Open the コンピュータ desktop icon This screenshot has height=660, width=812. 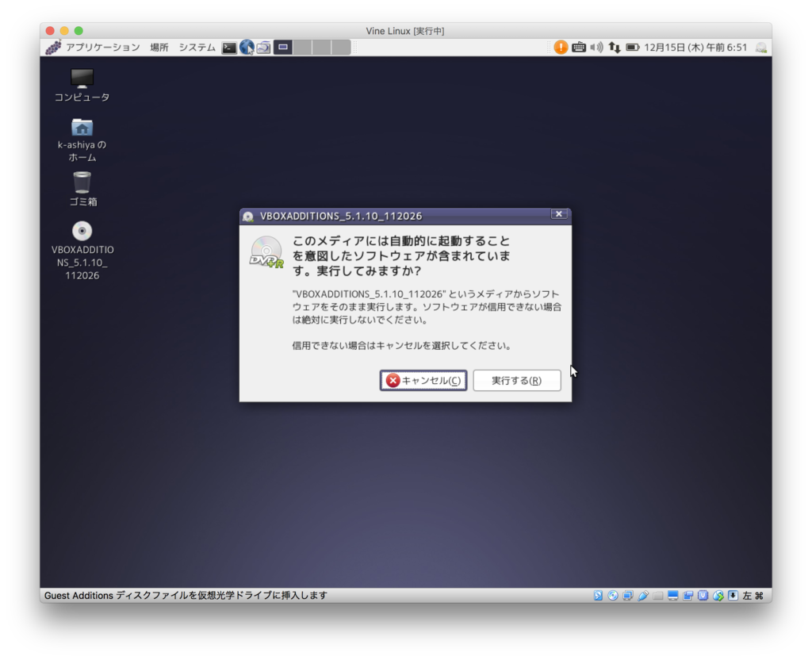(82, 86)
